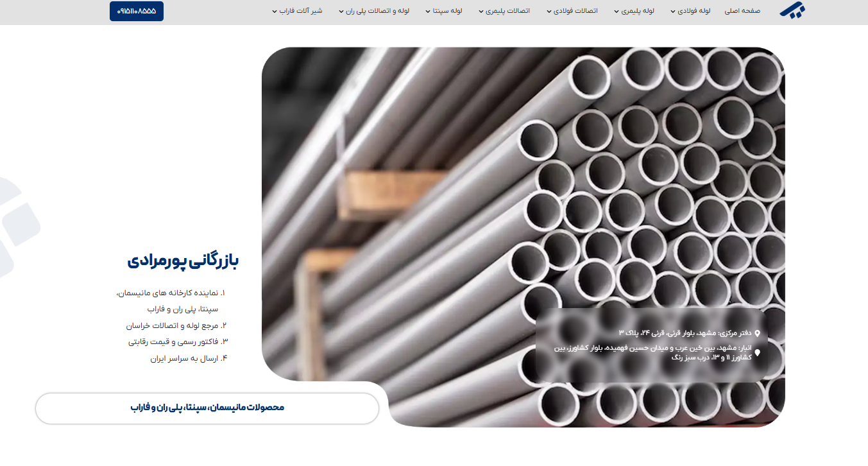
Task: Click the location pin beside دفتر مرکزی
Action: [x=758, y=333]
